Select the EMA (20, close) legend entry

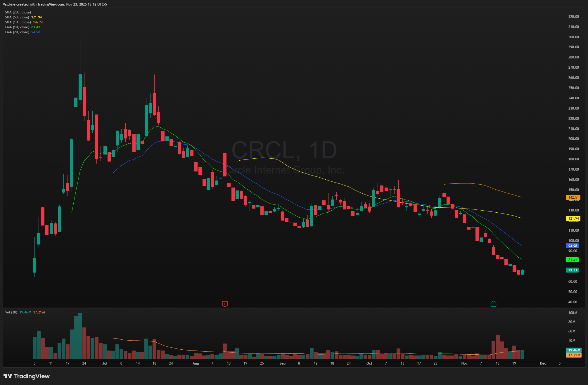(x=17, y=32)
